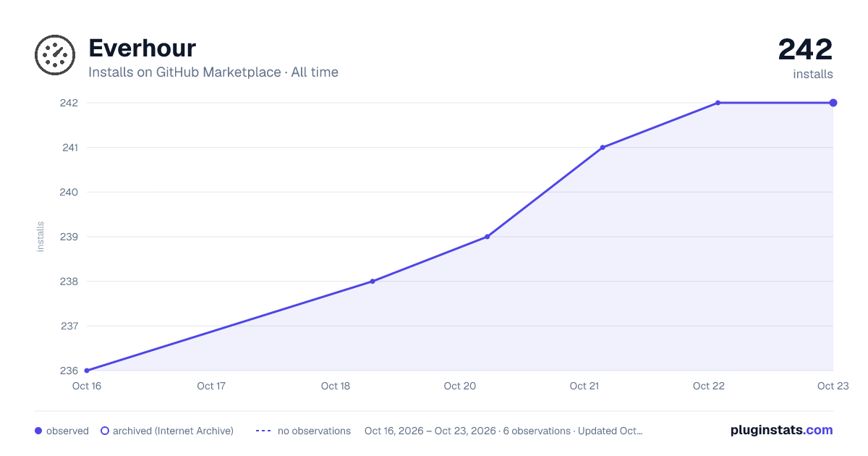Screen dimensions: 868x456
Task: Click the x-axis label Oct 20
Action: coord(460,386)
